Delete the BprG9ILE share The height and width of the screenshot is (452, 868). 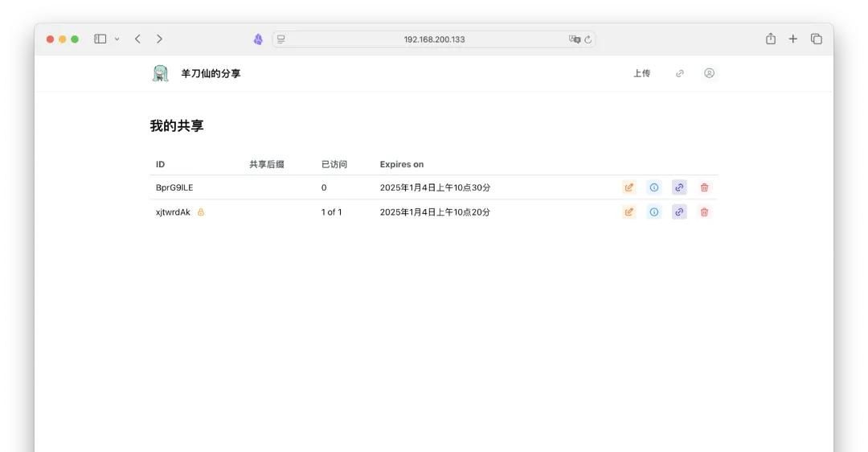704,187
